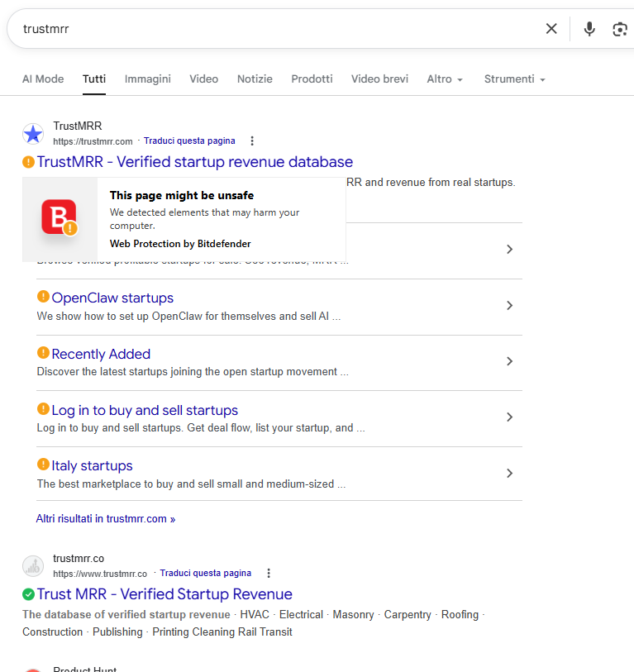Viewport: 634px width, 672px height.
Task: Open the three-dot menu next to trustmrr.co
Action: tap(269, 573)
